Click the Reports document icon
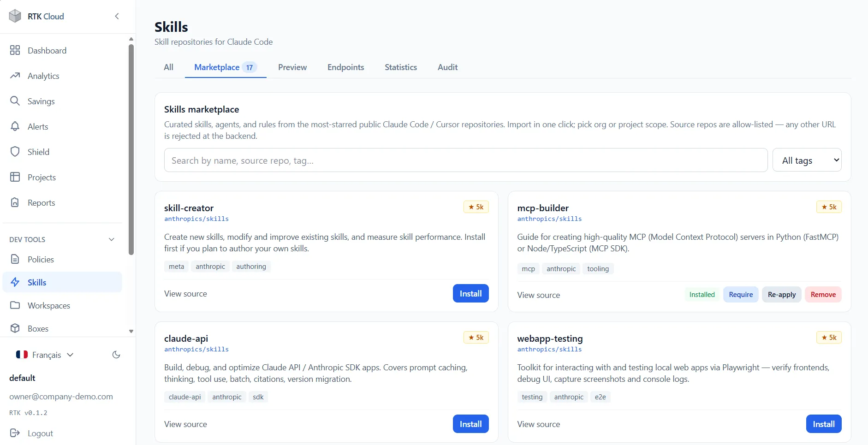 [x=15, y=202]
